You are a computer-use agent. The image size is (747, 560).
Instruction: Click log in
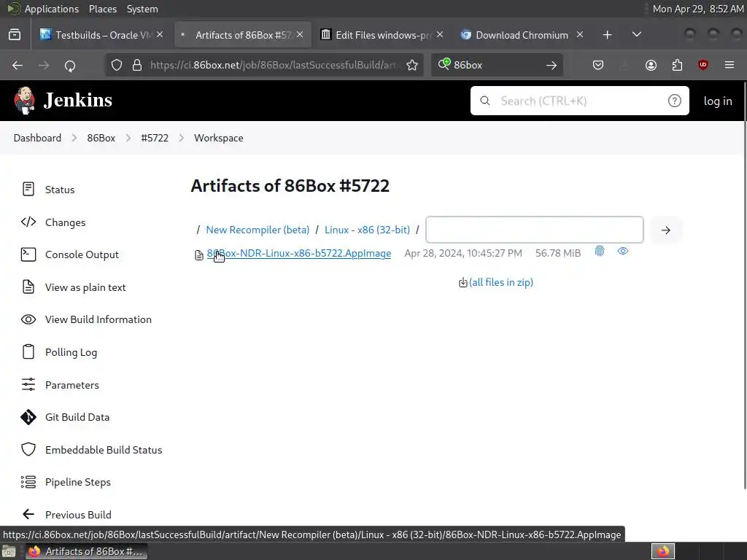(718, 101)
